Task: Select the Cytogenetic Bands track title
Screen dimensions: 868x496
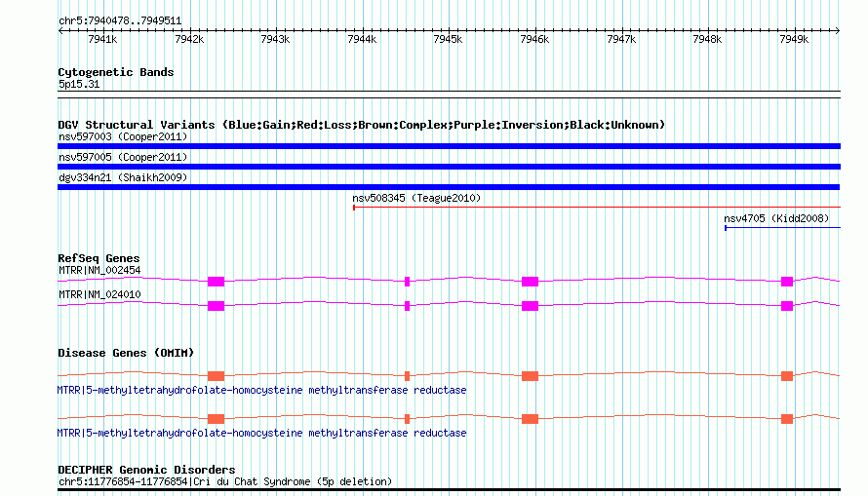Action: pos(116,72)
